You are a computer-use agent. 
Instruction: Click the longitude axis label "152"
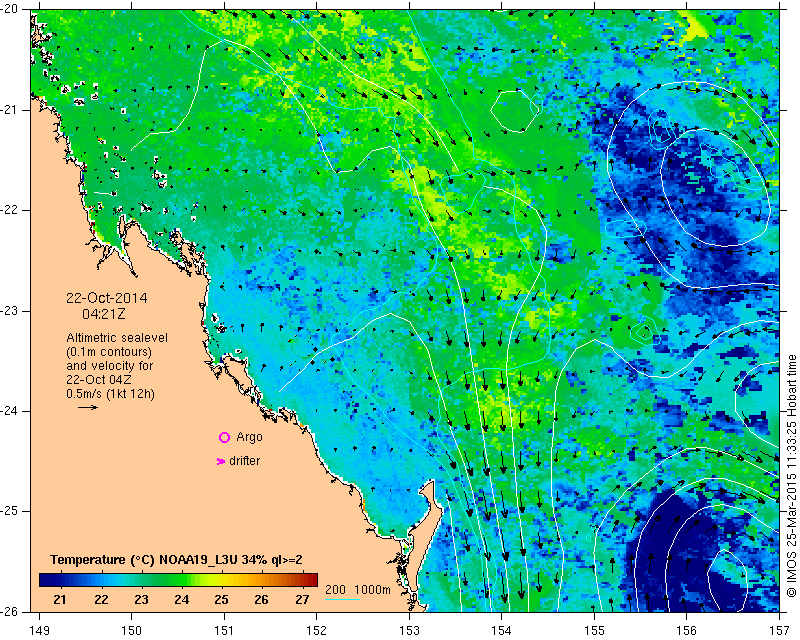(317, 630)
